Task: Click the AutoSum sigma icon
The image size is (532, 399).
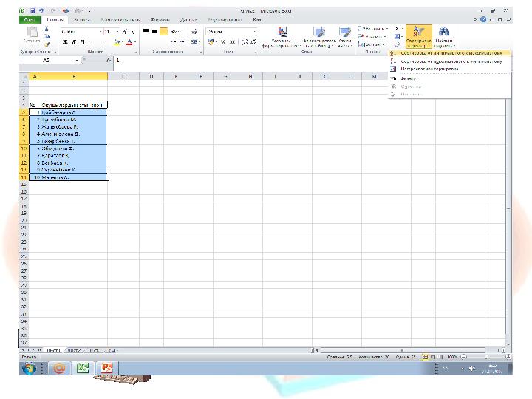Action: (397, 29)
